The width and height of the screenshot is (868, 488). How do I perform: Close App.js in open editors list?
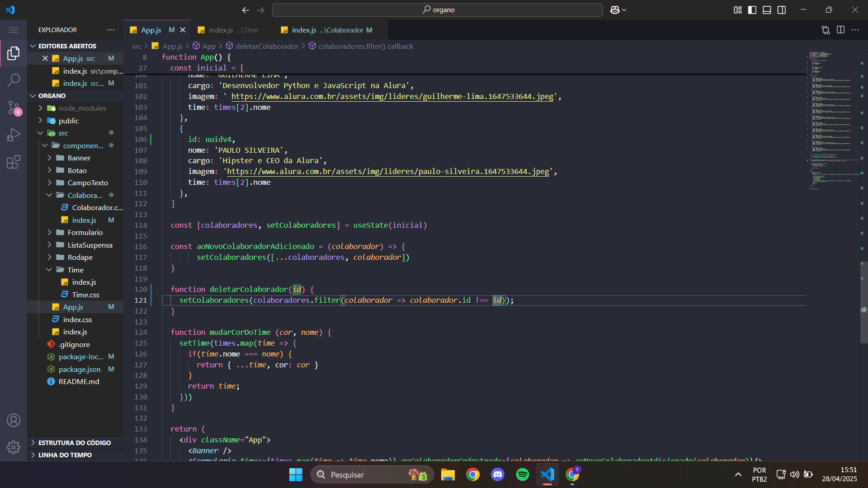[x=45, y=58]
